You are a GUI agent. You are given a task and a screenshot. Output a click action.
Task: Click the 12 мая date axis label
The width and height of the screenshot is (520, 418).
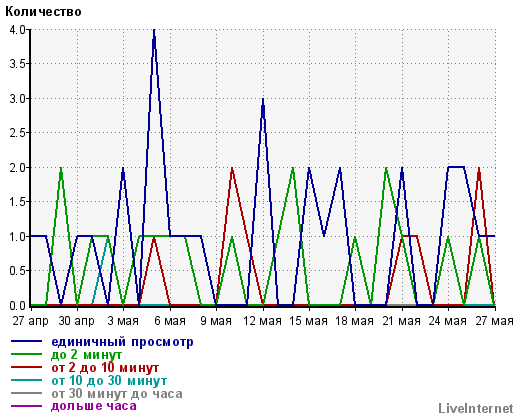(263, 321)
